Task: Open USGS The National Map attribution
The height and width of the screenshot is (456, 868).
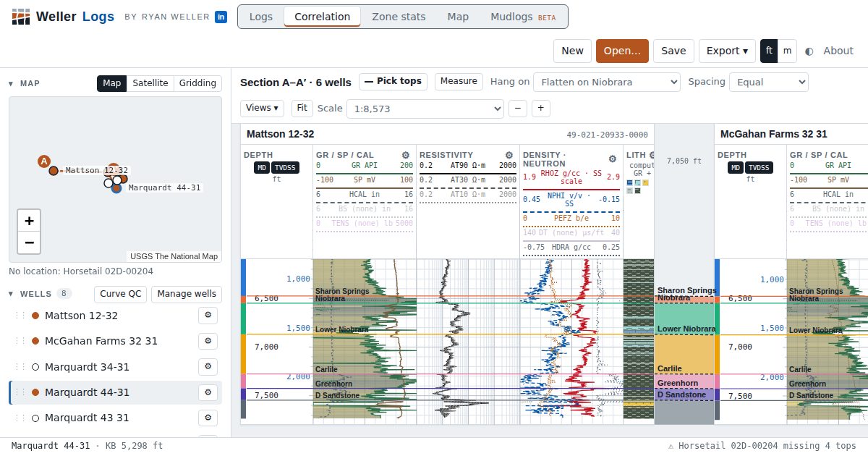Action: point(174,256)
